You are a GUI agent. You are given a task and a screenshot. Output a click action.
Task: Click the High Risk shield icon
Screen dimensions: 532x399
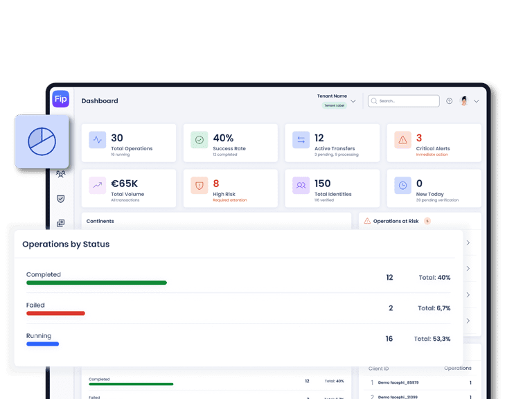pyautogui.click(x=199, y=185)
